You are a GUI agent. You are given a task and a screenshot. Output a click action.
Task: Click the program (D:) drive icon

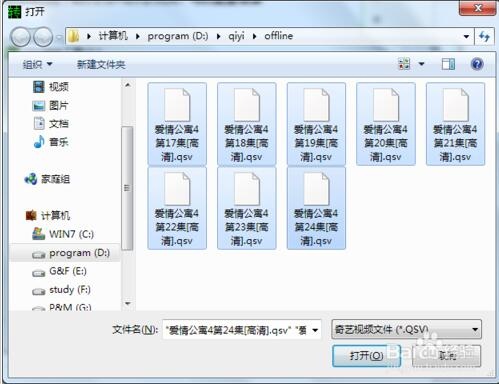(39, 255)
